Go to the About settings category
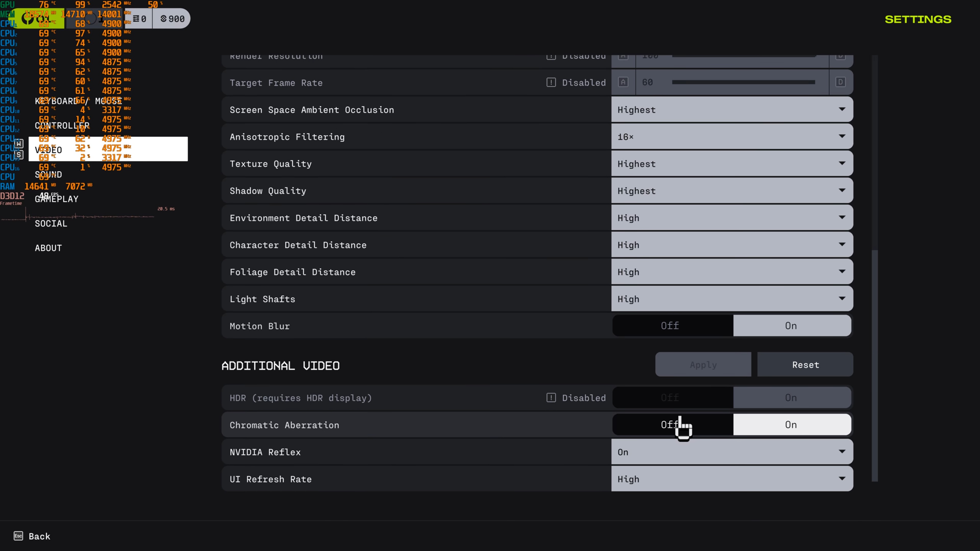Image resolution: width=980 pixels, height=551 pixels. 48,248
